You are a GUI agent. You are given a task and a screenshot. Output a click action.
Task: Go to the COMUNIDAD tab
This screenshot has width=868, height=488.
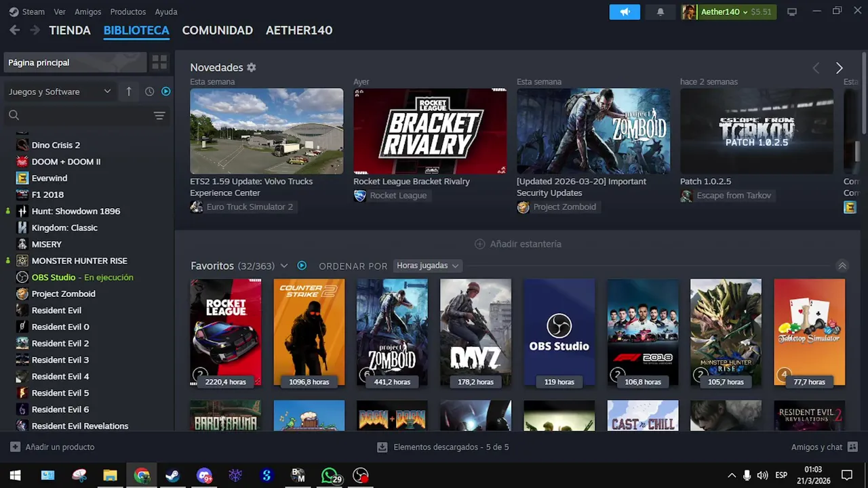point(218,30)
